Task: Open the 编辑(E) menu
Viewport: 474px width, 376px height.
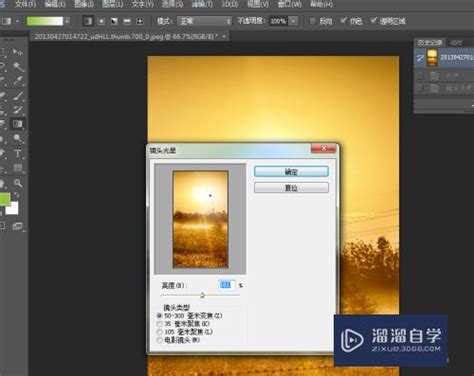Action: [x=55, y=4]
